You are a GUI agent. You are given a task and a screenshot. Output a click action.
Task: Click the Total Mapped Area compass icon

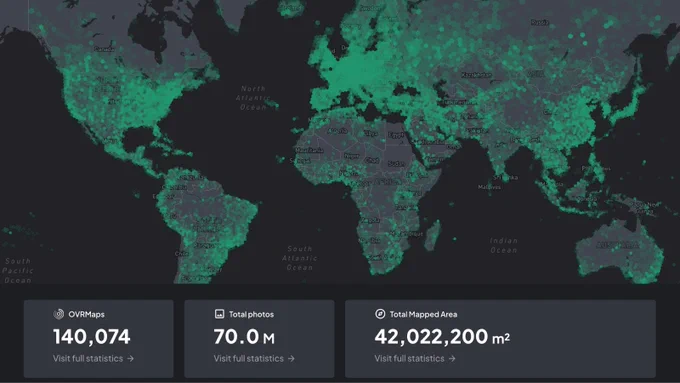(380, 314)
